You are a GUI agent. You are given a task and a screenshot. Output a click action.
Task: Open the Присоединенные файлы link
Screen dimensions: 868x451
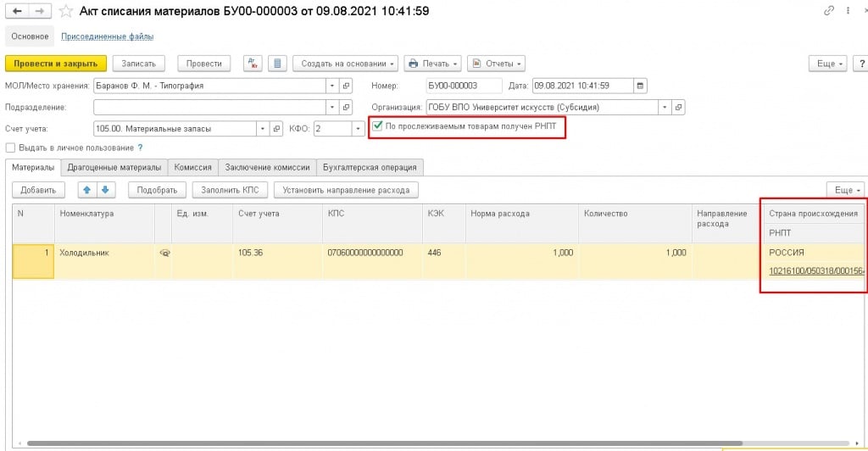pyautogui.click(x=107, y=36)
